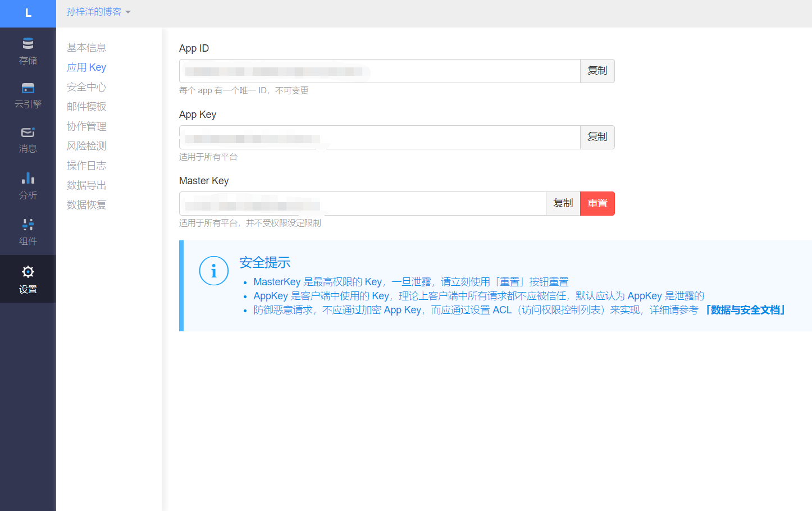
Task: Open the 云引擎 cloud engine icon
Action: point(28,88)
